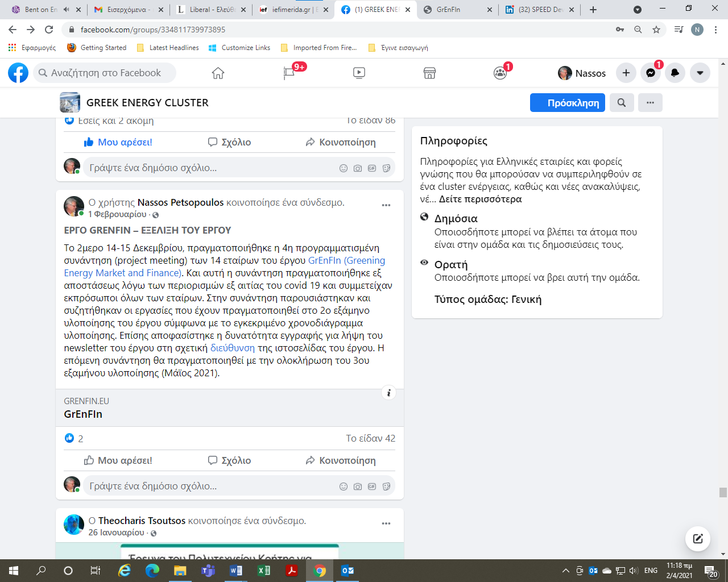Click the Αναζήτηση στο Facebook search field
The image size is (728, 582).
105,73
